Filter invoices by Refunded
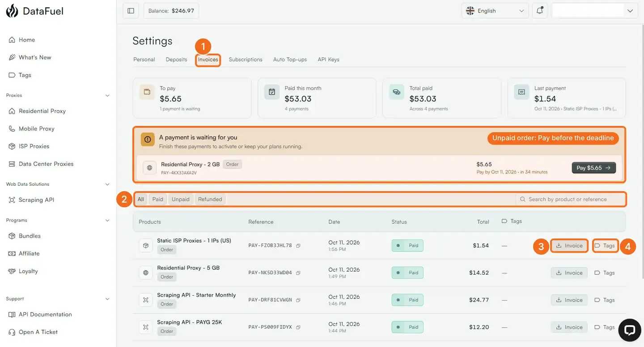This screenshot has width=644, height=347. (x=210, y=199)
